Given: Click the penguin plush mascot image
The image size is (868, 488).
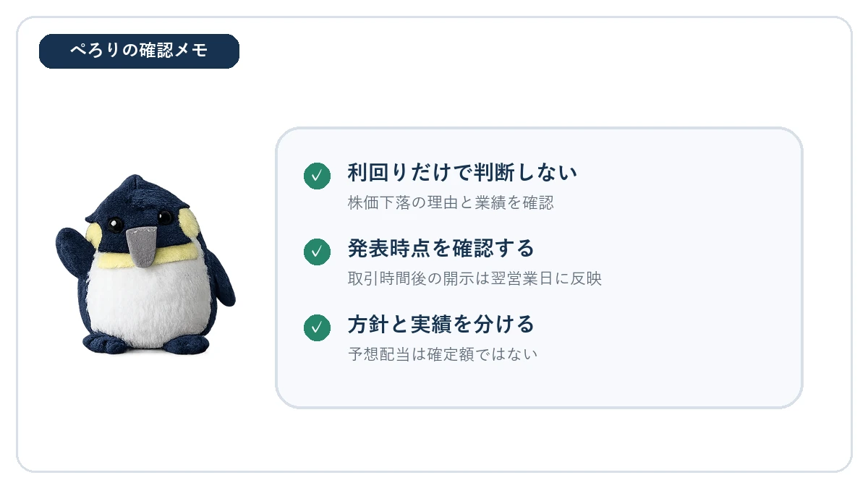Looking at the screenshot, I should 145,265.
